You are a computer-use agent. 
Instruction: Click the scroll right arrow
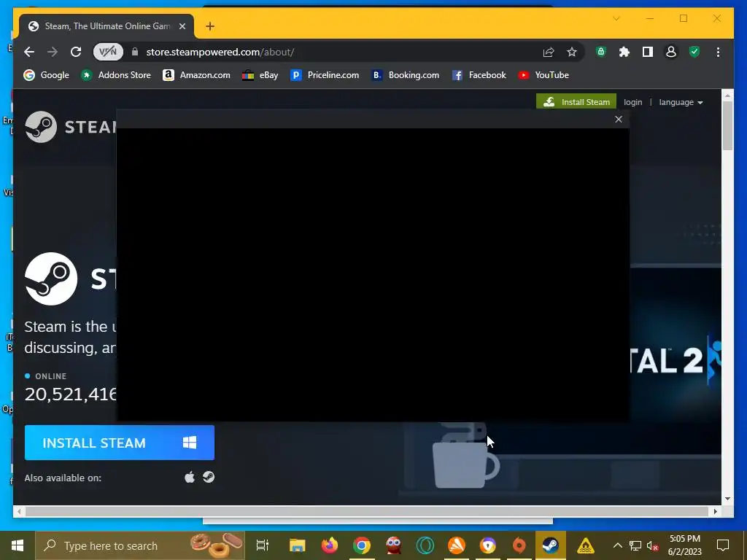tap(715, 511)
